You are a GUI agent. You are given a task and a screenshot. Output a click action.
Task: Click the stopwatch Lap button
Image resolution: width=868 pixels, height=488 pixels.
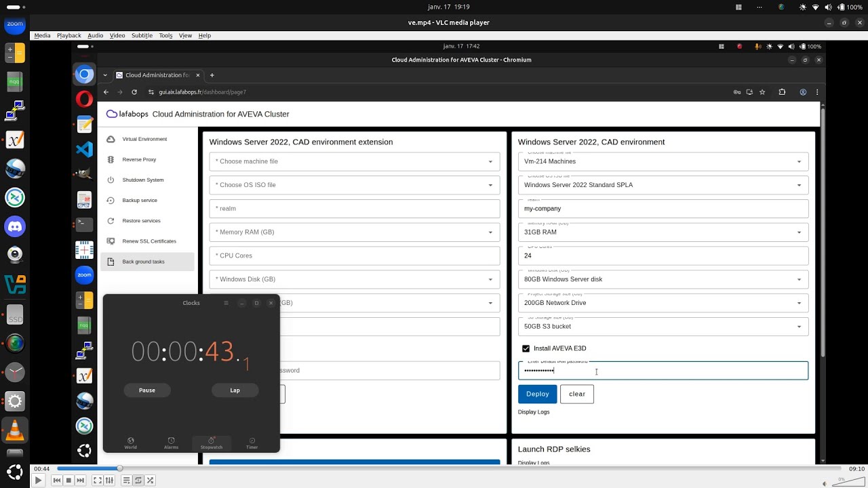235,390
